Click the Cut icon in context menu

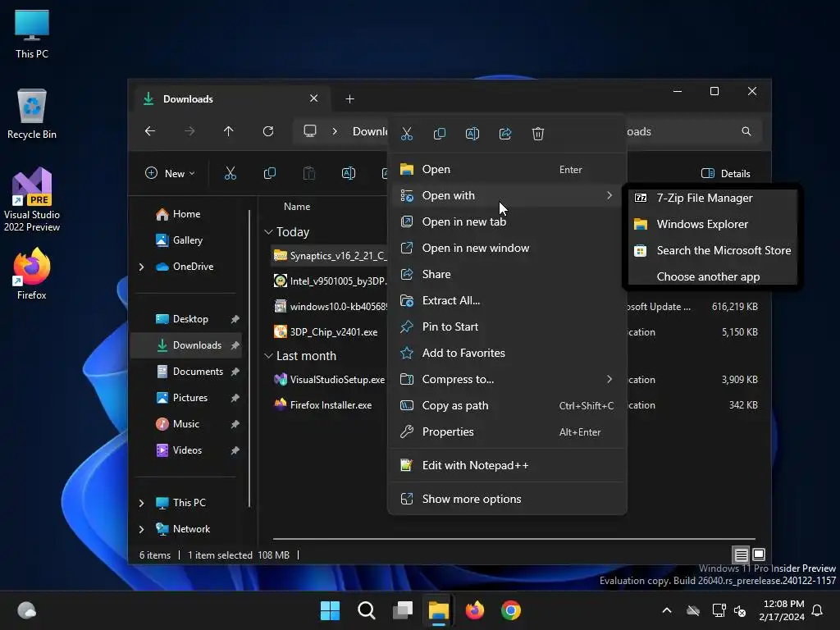[x=407, y=134]
